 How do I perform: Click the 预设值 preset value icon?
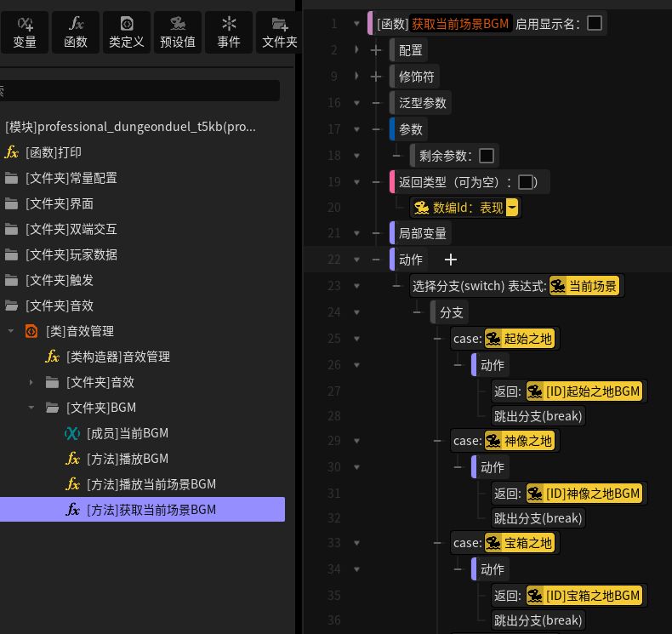point(177,32)
